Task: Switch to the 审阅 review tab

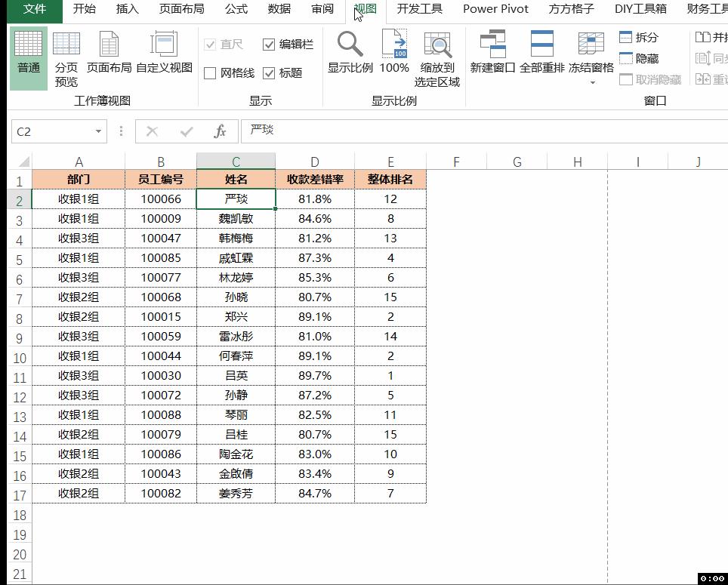Action: tap(322, 9)
